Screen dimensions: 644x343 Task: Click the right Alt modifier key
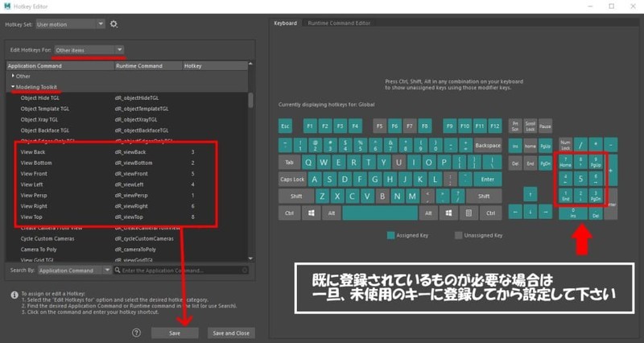428,213
